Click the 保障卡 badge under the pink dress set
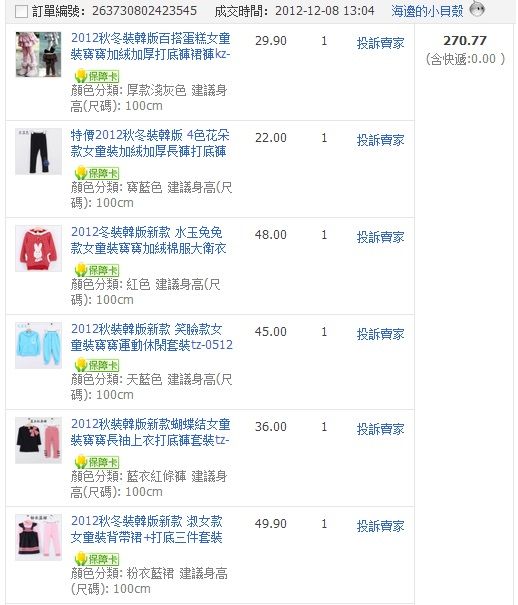Image resolution: width=518 pixels, height=605 pixels. (97, 559)
